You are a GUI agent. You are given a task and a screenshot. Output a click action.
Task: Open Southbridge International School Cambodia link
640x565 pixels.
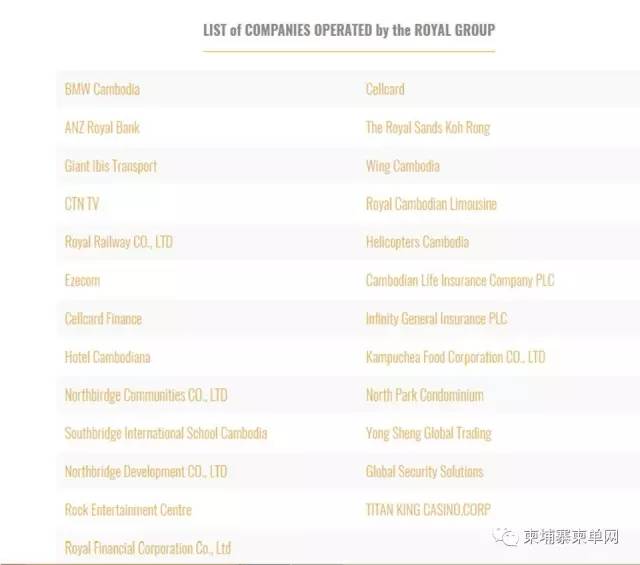[x=166, y=433]
